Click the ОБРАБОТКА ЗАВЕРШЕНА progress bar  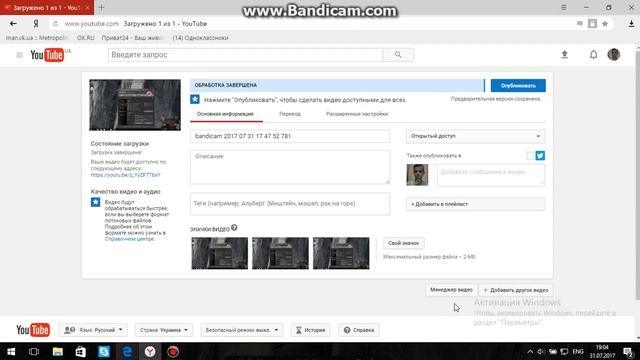pyautogui.click(x=337, y=85)
